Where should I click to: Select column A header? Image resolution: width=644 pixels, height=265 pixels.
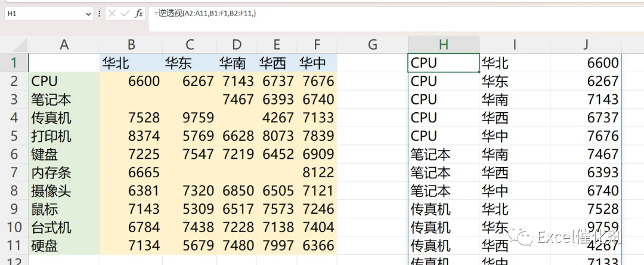point(64,44)
